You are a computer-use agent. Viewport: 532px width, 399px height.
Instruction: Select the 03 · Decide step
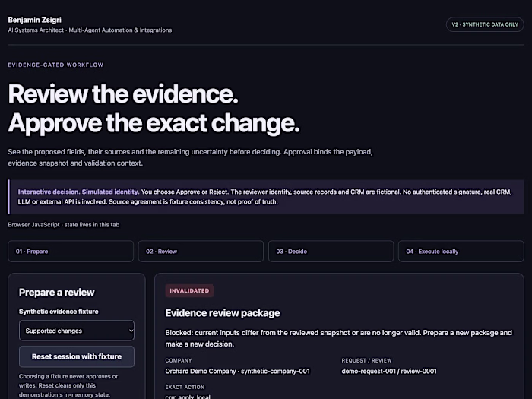click(331, 252)
